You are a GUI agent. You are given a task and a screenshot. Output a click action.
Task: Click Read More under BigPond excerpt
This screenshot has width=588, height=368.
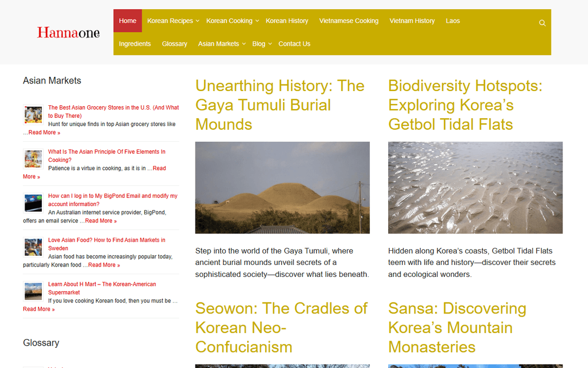(x=101, y=221)
